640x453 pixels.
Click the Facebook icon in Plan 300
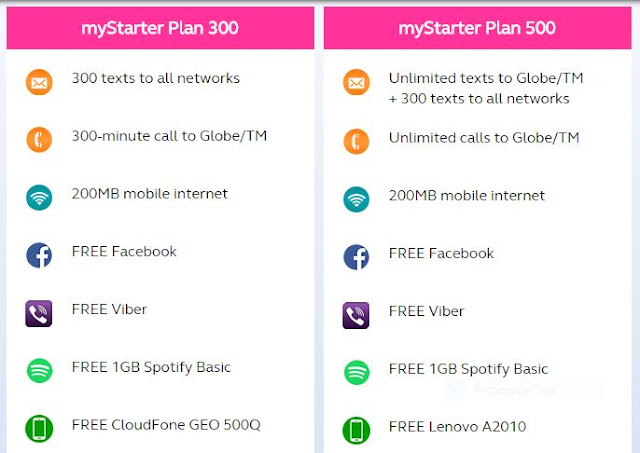[x=38, y=256]
